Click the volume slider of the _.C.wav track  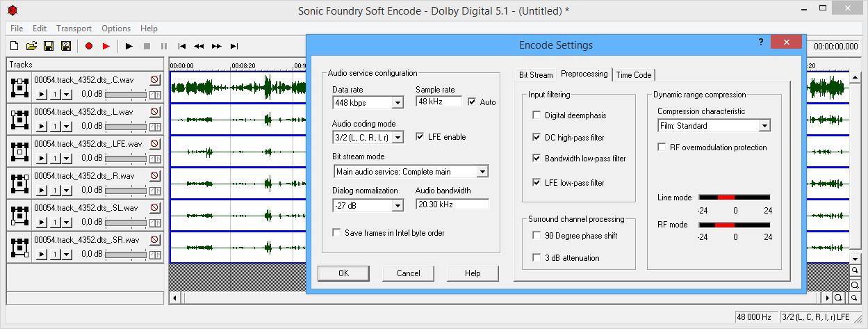[126, 94]
